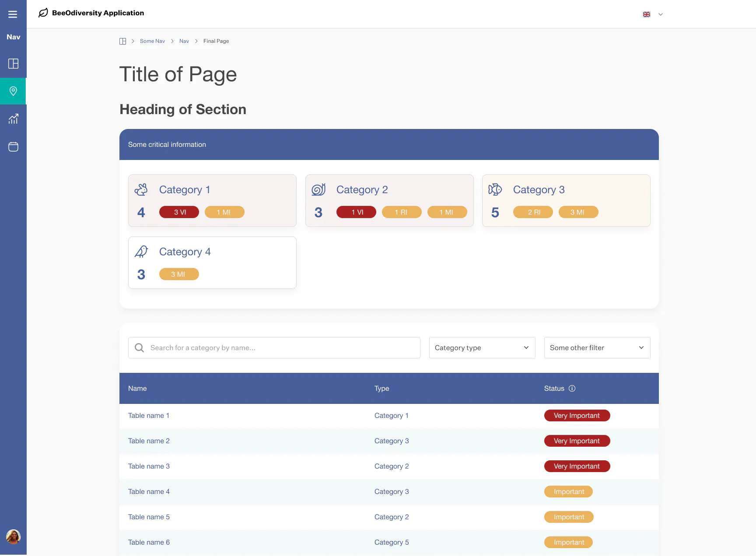Open the analytics chart sidebar icon

click(13, 119)
